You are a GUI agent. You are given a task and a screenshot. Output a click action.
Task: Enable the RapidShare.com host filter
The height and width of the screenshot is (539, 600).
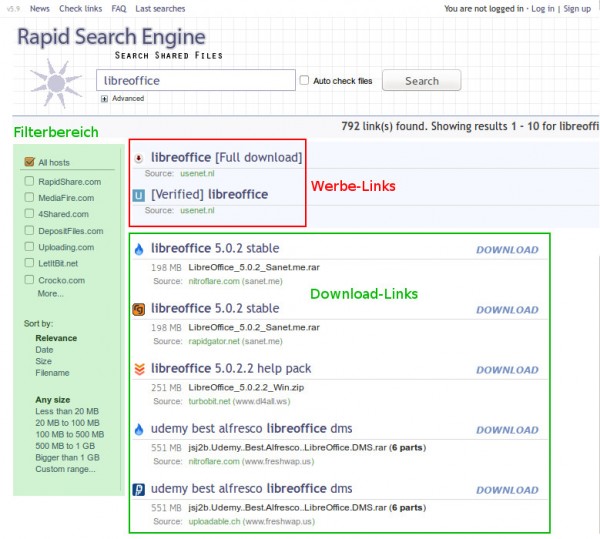pos(29,182)
